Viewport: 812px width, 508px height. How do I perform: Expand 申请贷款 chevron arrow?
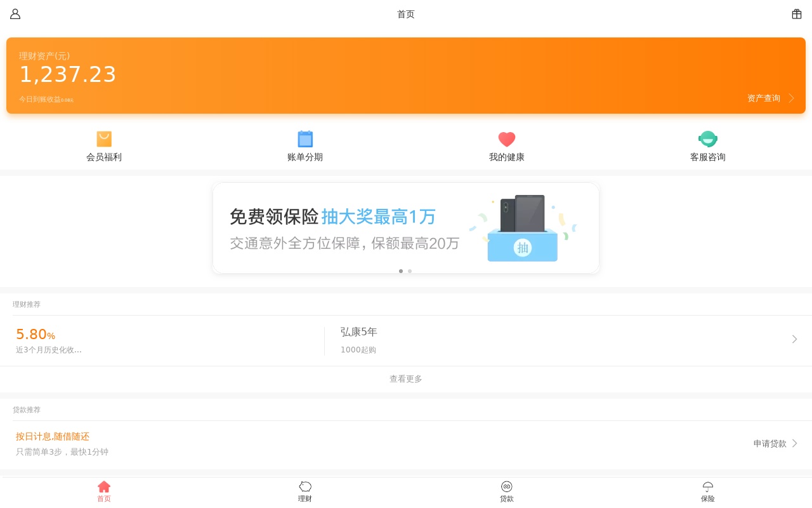(x=795, y=443)
